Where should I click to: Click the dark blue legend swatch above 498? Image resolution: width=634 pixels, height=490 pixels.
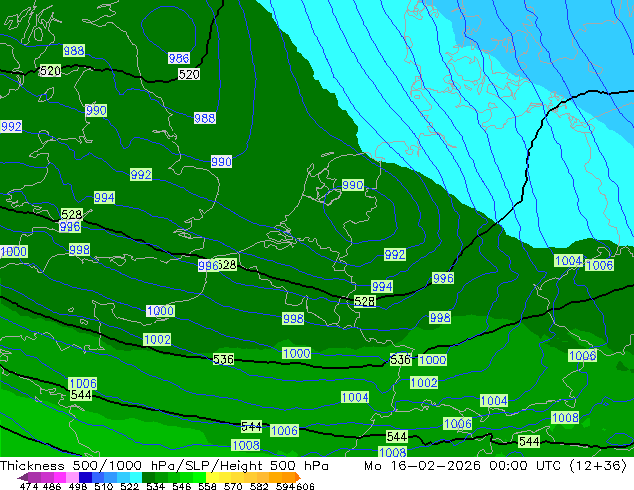coord(85,478)
